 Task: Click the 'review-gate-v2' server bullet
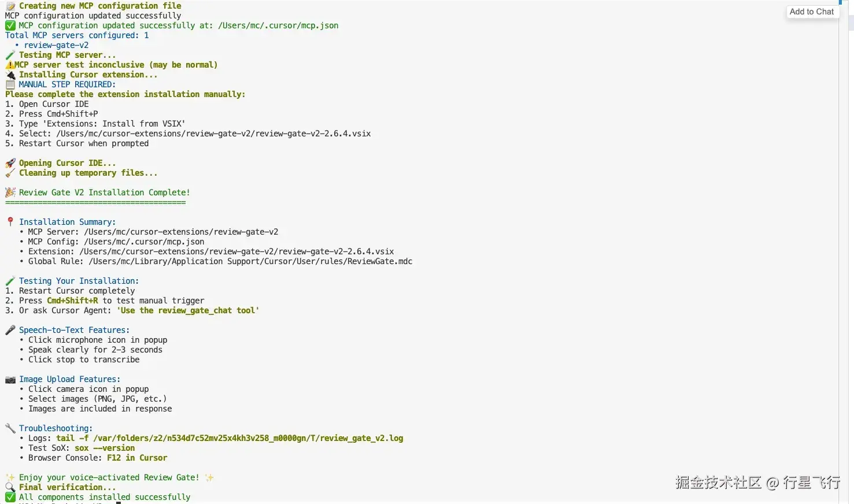point(56,45)
